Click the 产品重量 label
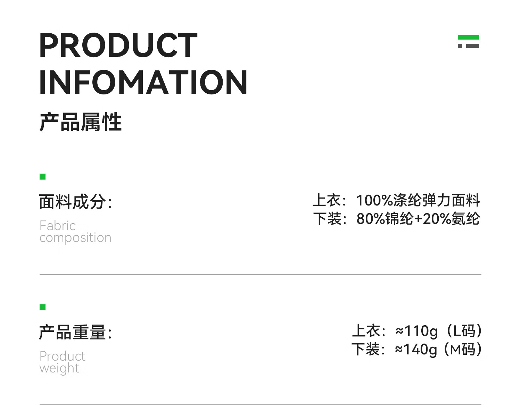521x420 pixels. (x=75, y=332)
